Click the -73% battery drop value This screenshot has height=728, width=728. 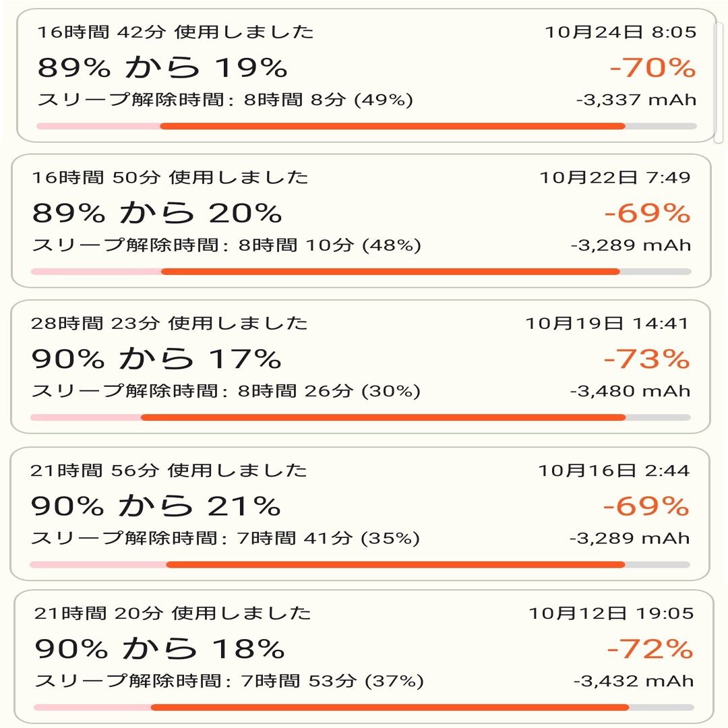tap(646, 360)
